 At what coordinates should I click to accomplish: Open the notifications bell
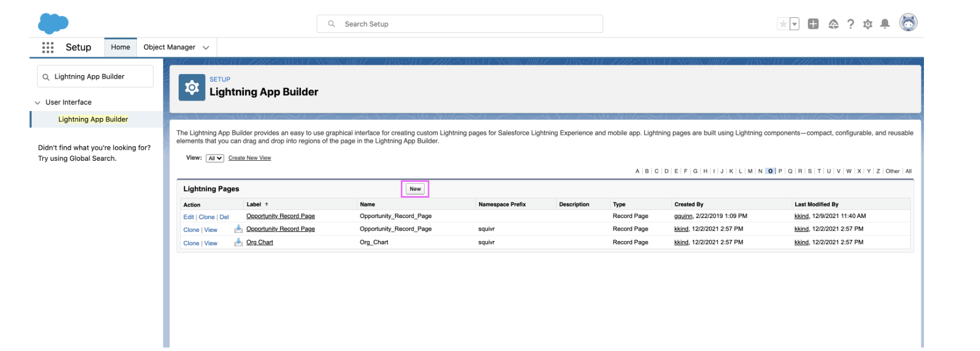(885, 24)
